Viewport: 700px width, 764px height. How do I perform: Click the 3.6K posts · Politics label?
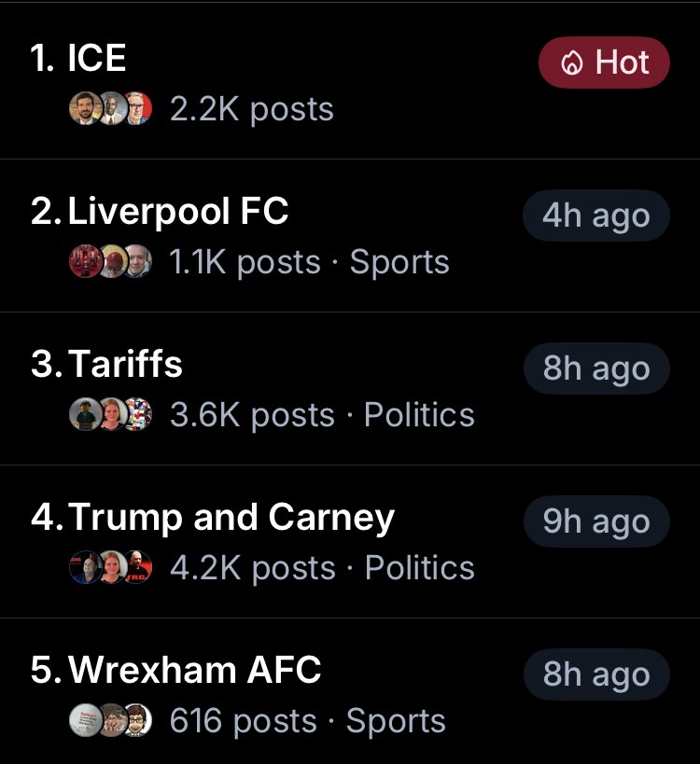pos(322,416)
